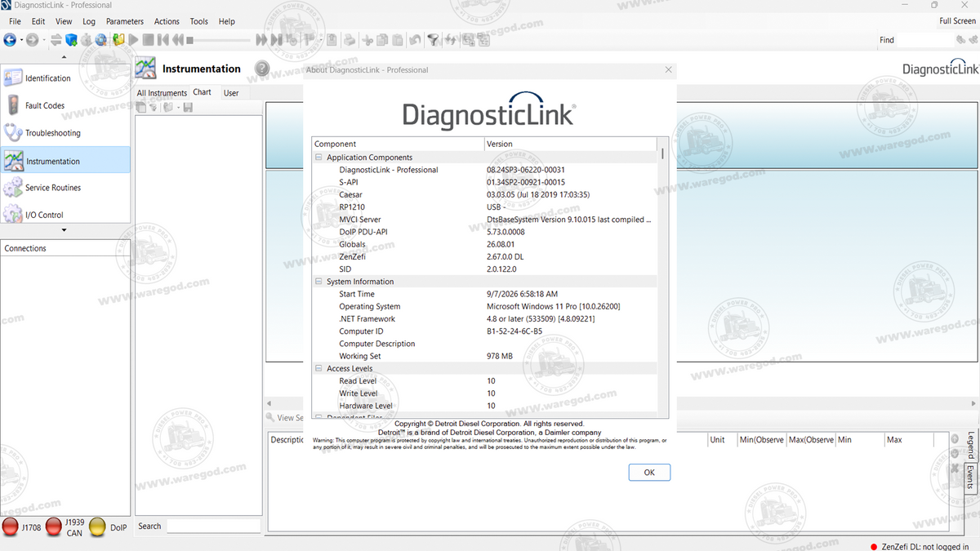Click the connect/disconnect arrows toolbar icon
Screen dimensions: 980x551
point(56,39)
